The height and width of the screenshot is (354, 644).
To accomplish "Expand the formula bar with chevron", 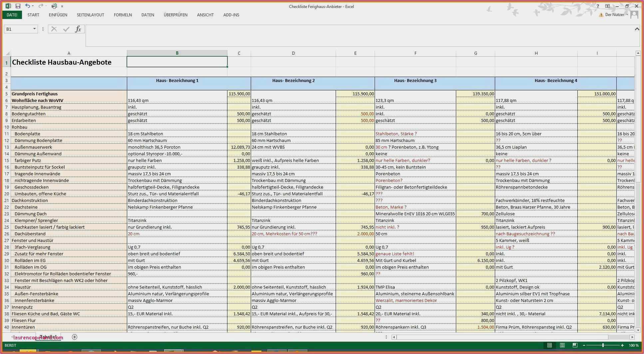I will pos(637,29).
